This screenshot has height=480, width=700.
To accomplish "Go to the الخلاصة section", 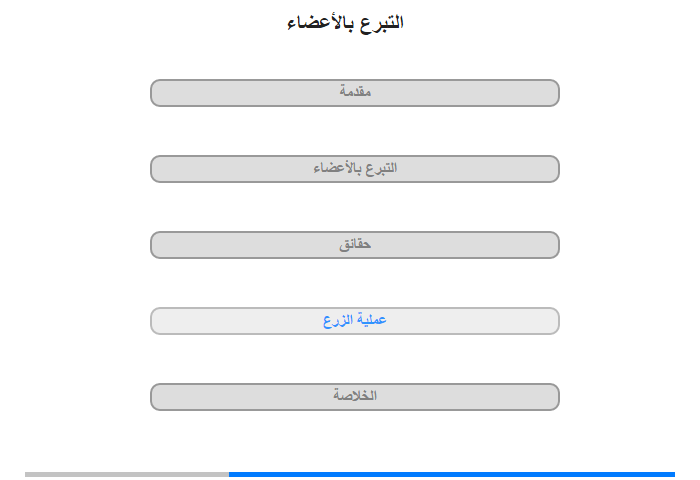I will 354,397.
